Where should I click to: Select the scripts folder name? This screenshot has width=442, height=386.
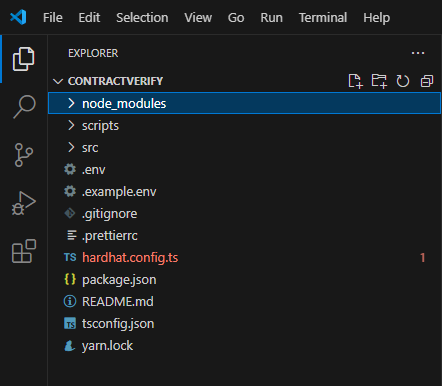100,126
